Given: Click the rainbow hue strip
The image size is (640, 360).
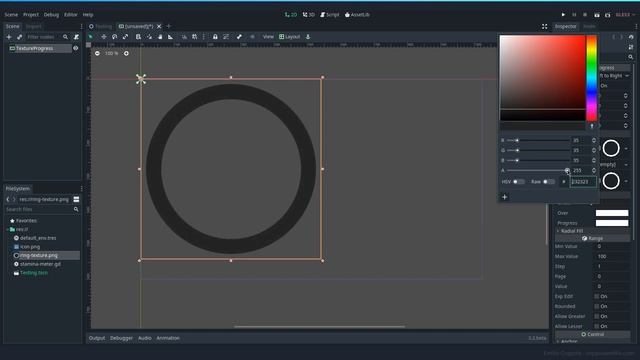Looking at the screenshot, I should [591, 78].
